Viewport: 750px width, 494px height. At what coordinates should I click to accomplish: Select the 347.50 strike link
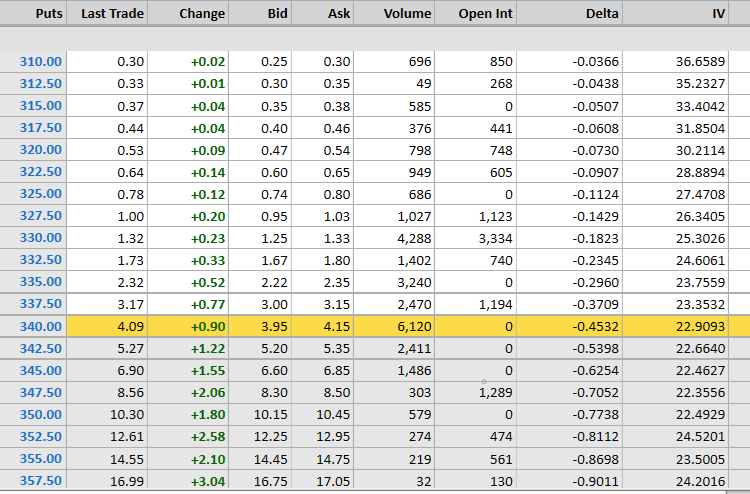point(41,393)
